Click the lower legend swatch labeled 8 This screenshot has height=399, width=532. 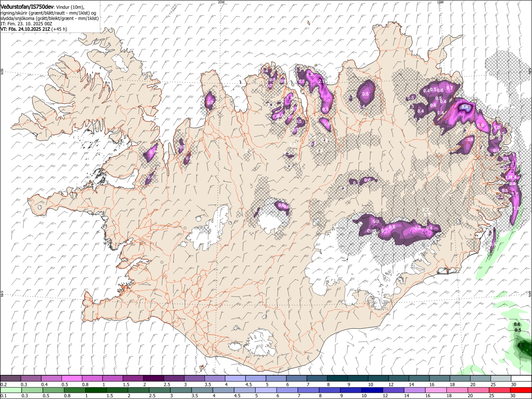329,390
